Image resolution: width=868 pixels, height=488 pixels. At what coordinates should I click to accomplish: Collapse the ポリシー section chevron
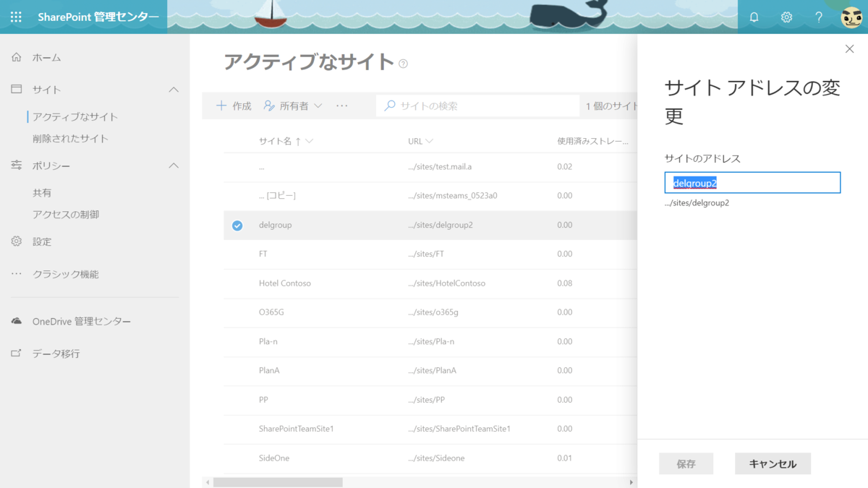click(x=174, y=166)
